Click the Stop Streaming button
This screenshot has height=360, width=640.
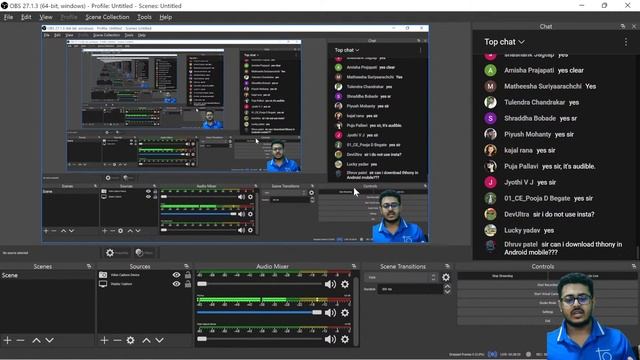(502, 276)
